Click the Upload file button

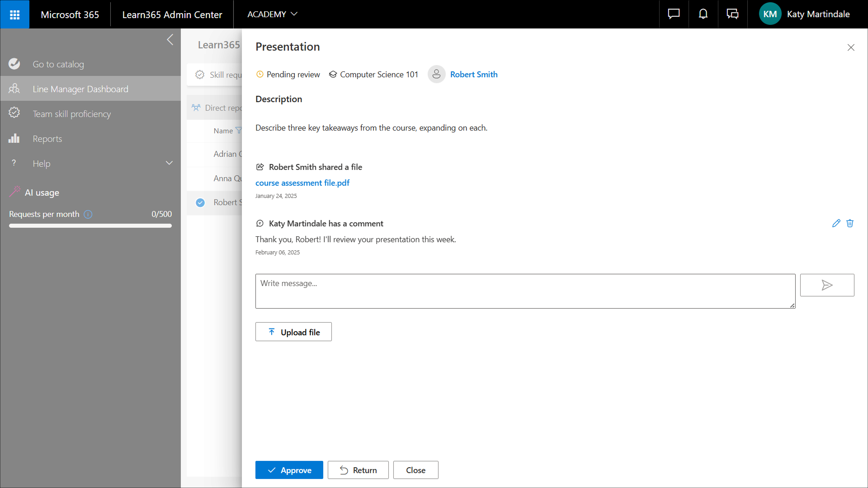[293, 332]
